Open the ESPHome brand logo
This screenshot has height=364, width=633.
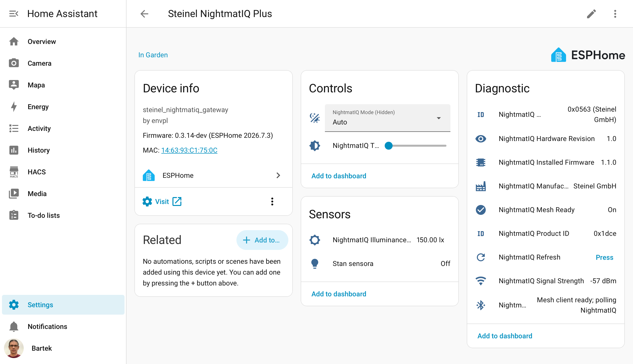click(588, 55)
